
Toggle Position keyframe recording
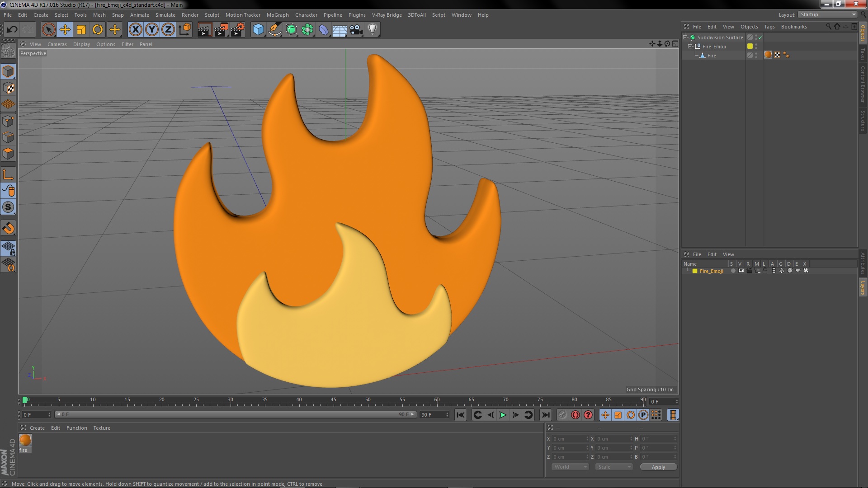[605, 415]
